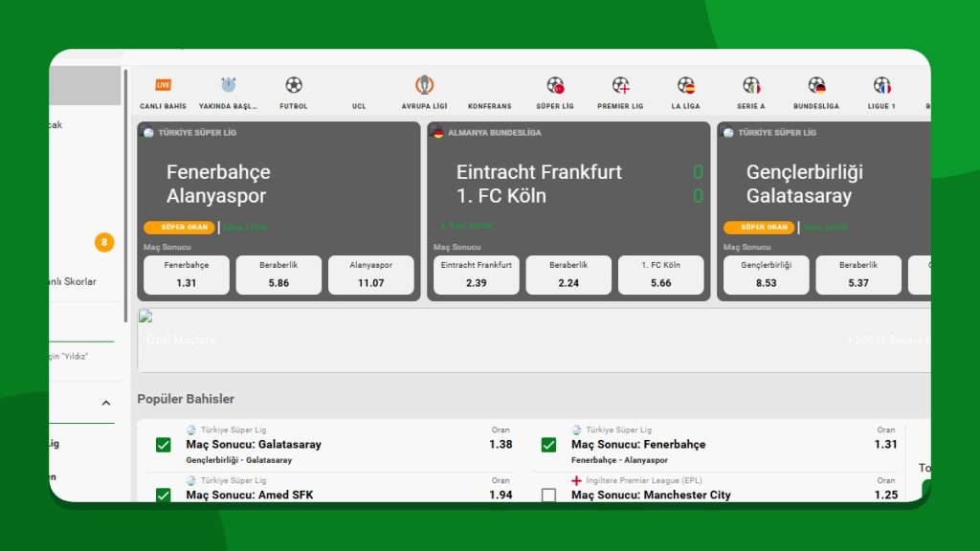Open the Canlı Bahis live icon

click(x=163, y=85)
